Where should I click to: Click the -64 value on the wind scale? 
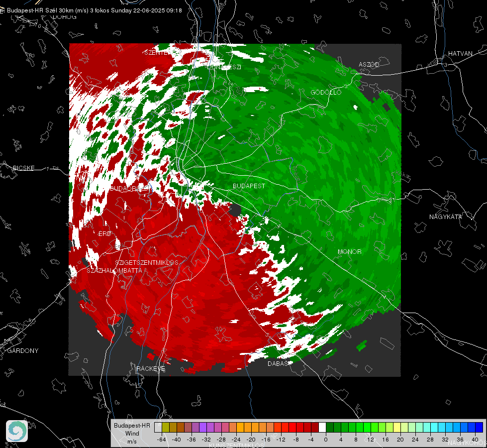click(162, 440)
